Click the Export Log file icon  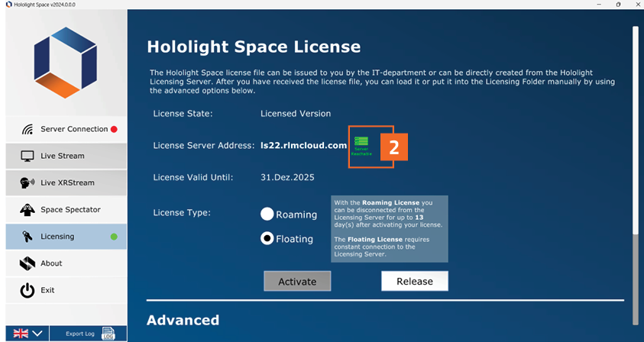[108, 334]
